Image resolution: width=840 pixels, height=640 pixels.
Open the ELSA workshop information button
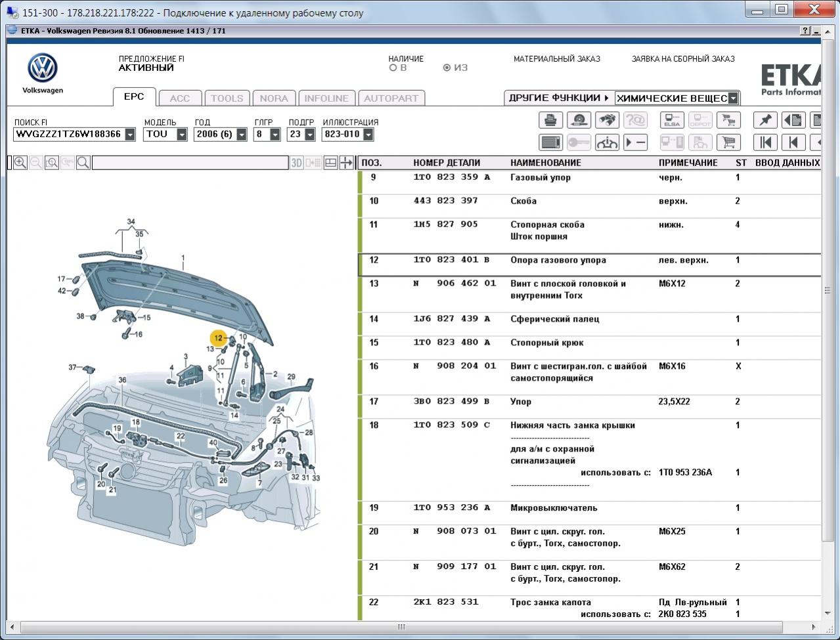coord(672,120)
